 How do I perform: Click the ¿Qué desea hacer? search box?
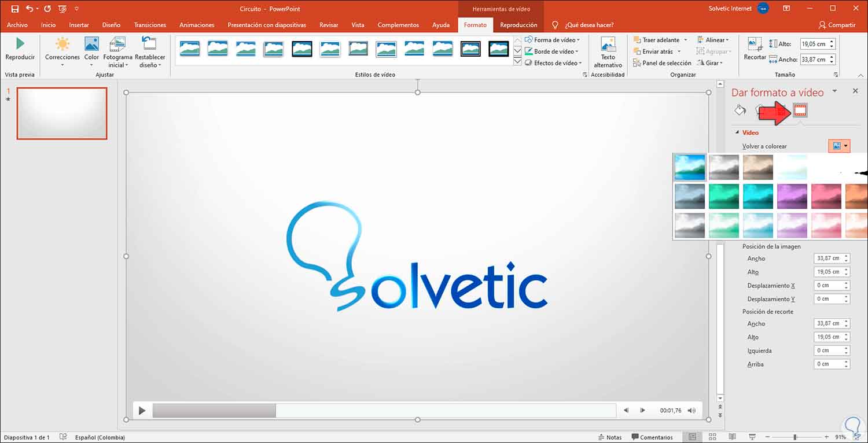(x=589, y=25)
